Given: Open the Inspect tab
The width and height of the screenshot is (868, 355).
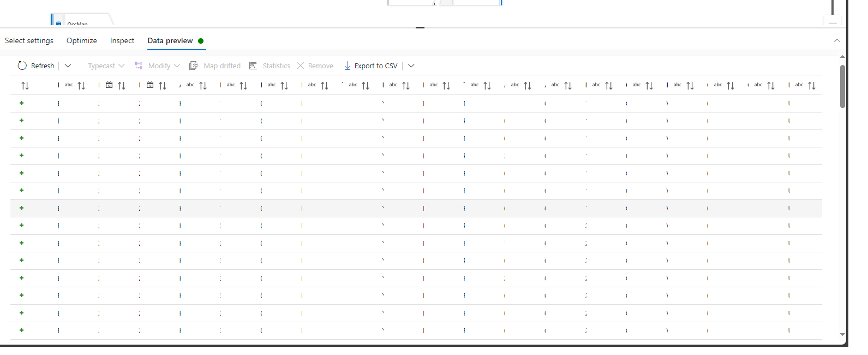Looking at the screenshot, I should (122, 41).
